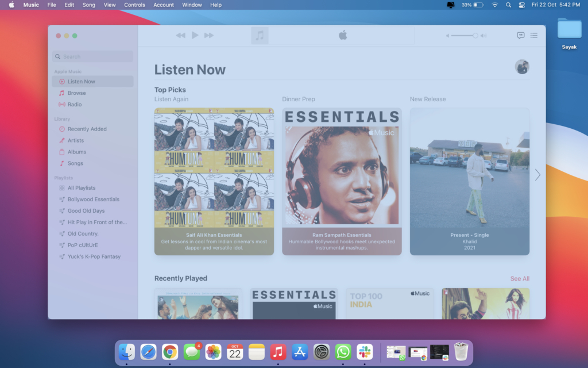The height and width of the screenshot is (368, 588).
Task: Open Slack from the Dock
Action: (x=365, y=352)
